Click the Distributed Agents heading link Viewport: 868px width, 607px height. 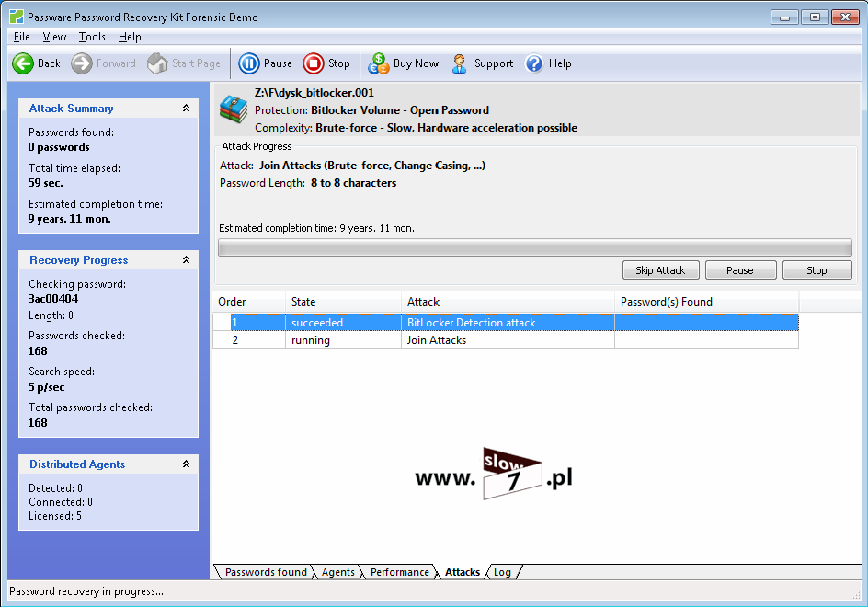(x=77, y=464)
